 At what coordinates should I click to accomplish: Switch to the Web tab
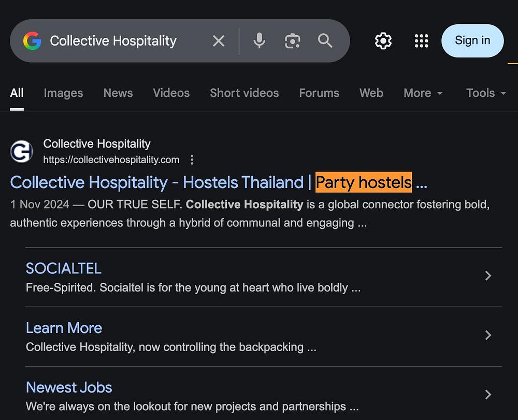pos(371,93)
